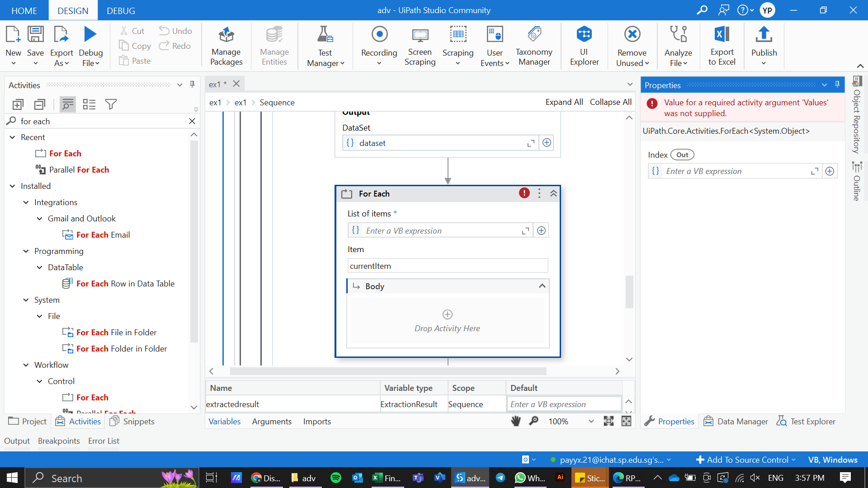The width and height of the screenshot is (868, 488).
Task: Switch to Project panel tab
Action: 28,421
